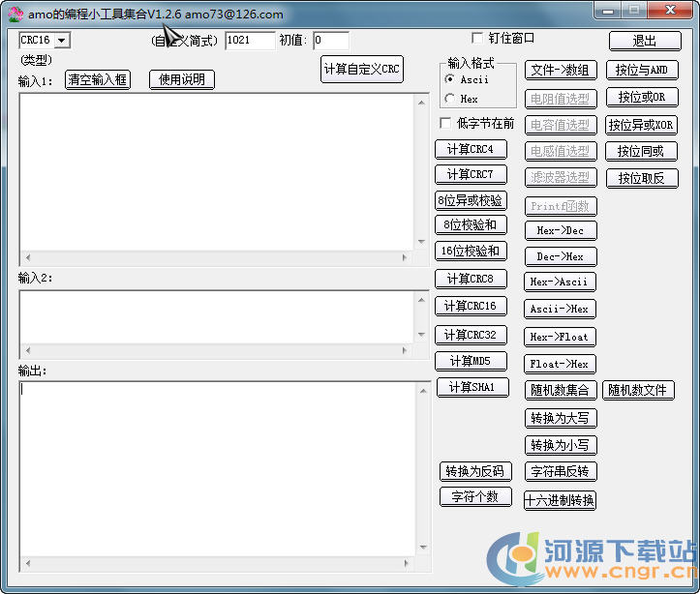
Task: Click the Dec->Hex conversion button
Action: (561, 257)
